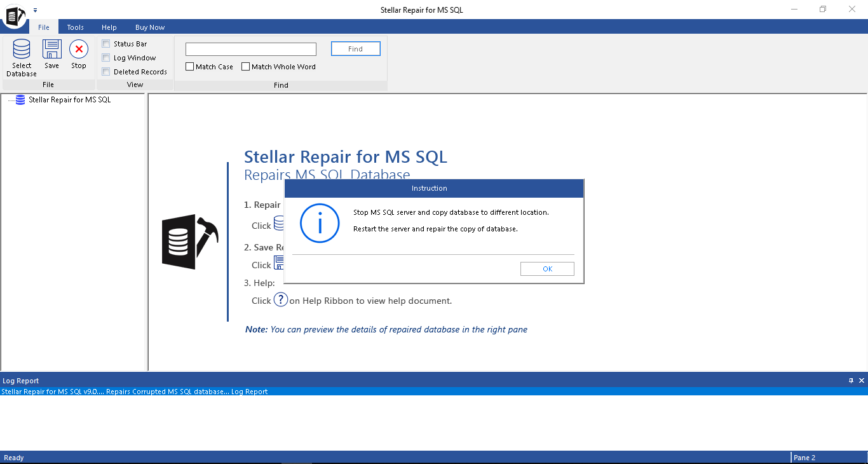Click the Find button
Image resolution: width=868 pixels, height=464 pixels.
tap(356, 49)
